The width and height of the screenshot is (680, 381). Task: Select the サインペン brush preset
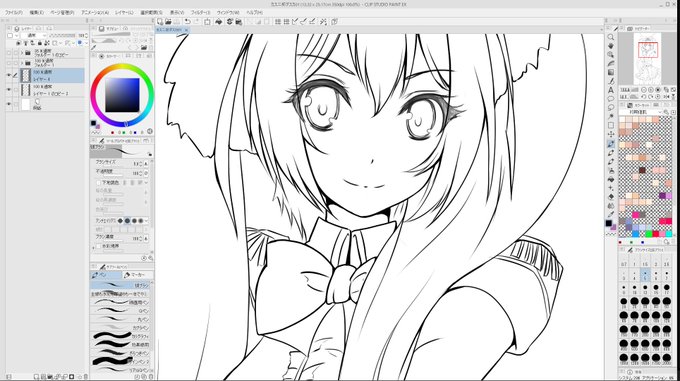click(121, 361)
